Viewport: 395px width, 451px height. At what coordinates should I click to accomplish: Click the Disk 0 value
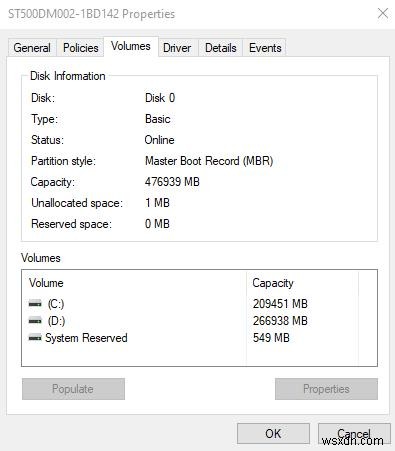[x=160, y=98]
